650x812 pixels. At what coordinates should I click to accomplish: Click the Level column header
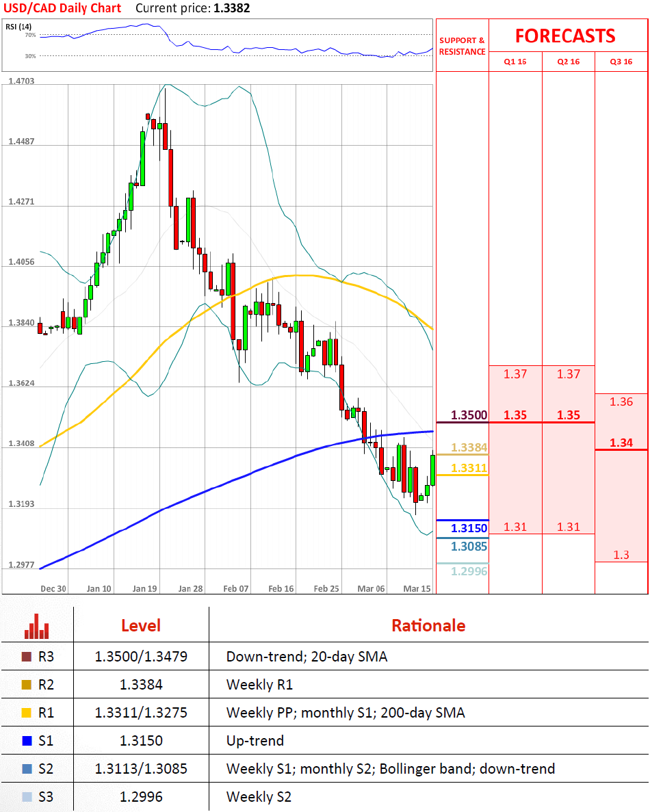click(x=141, y=625)
